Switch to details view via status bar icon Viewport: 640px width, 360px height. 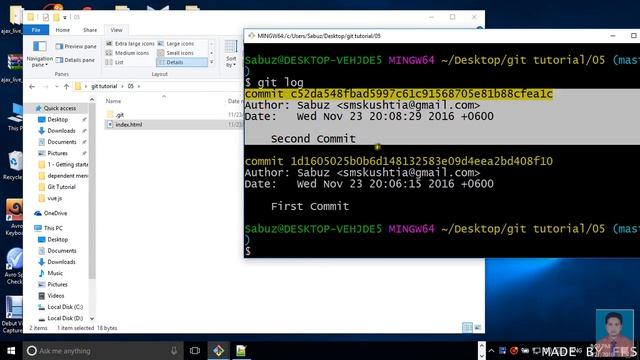(x=467, y=327)
